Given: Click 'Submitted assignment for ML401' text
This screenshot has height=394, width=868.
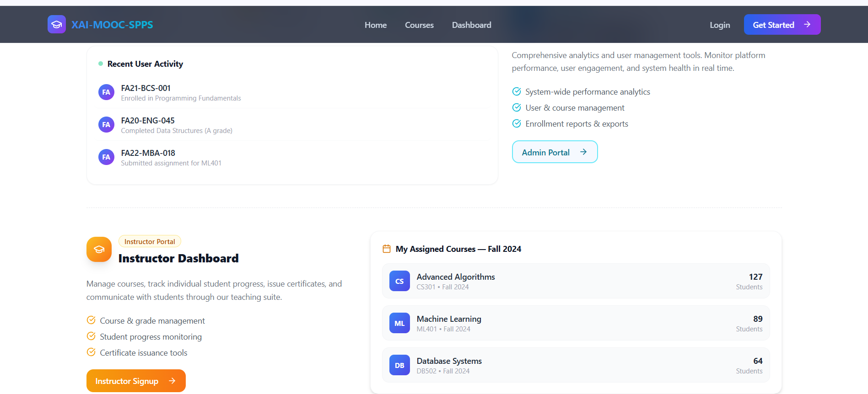Looking at the screenshot, I should coord(171,163).
